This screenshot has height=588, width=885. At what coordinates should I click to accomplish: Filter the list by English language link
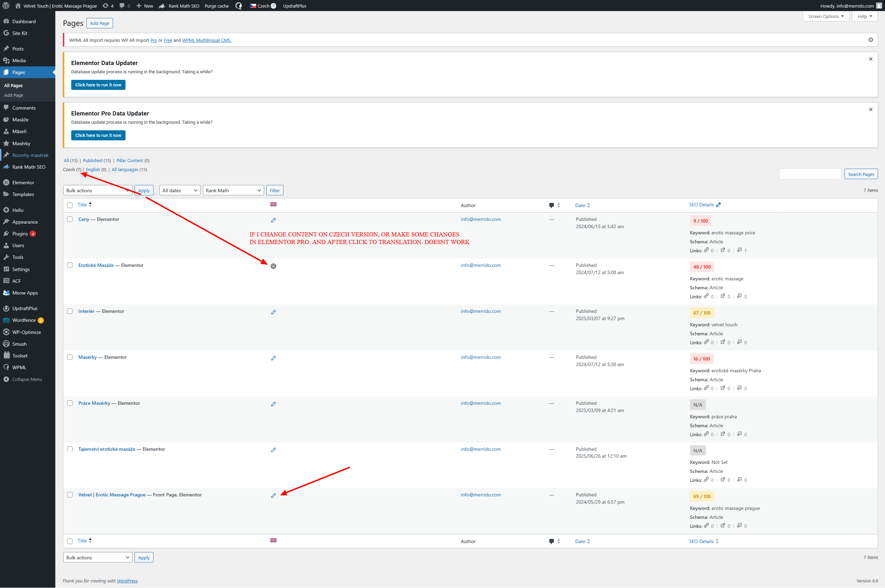pyautogui.click(x=93, y=169)
